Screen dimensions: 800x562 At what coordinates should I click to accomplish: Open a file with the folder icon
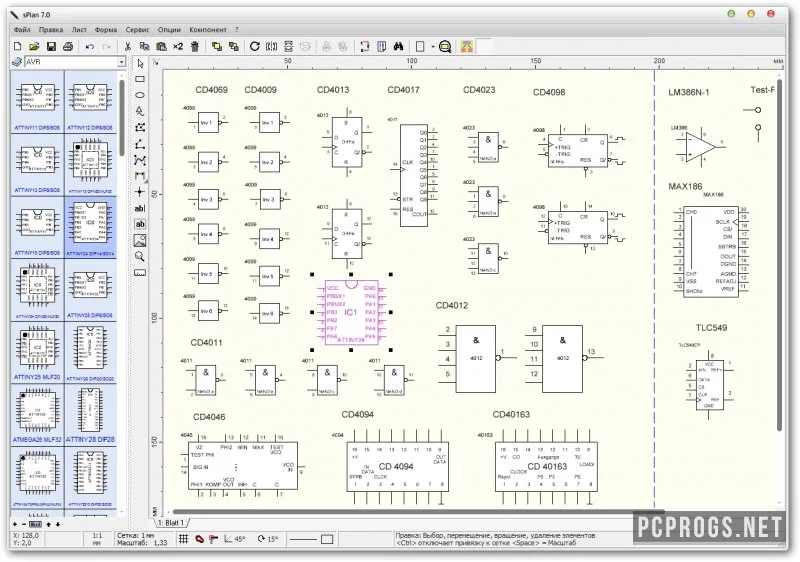(x=34, y=46)
